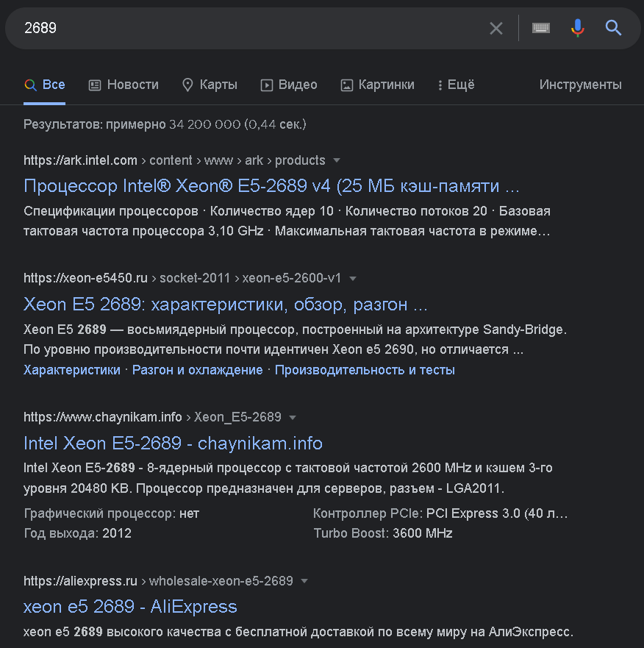Open Разгон и охлаждение sitelink

click(x=198, y=370)
